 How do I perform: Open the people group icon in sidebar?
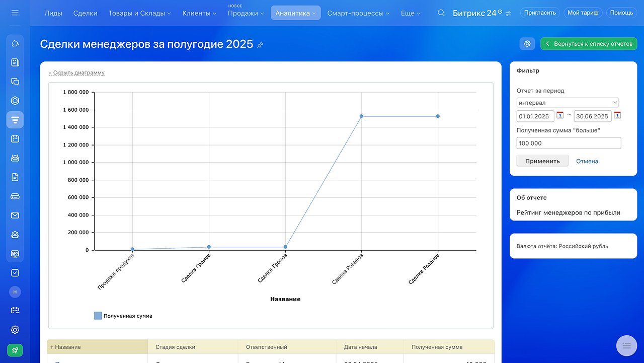pos(15,235)
